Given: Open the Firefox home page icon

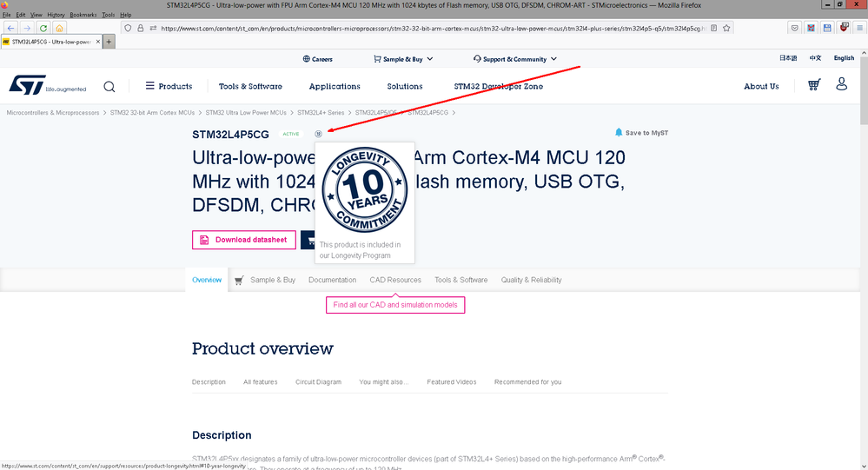Looking at the screenshot, I should click(x=59, y=28).
